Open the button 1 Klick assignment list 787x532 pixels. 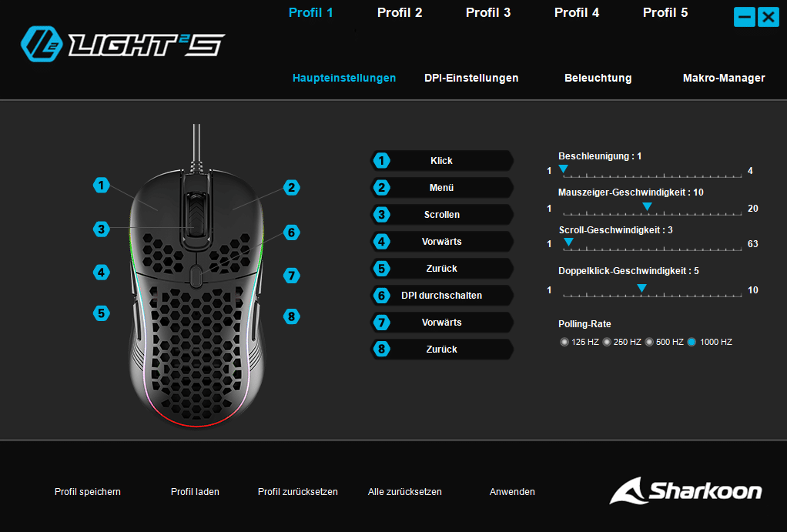[442, 161]
